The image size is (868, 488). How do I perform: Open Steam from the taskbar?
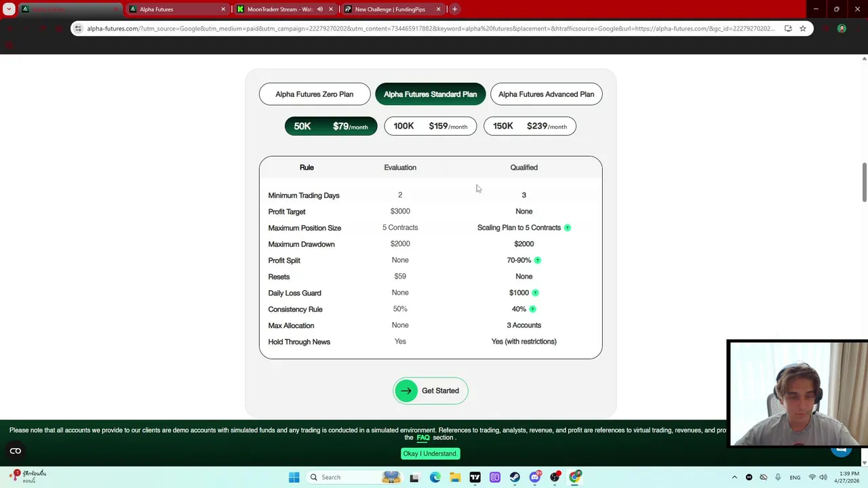[515, 477]
